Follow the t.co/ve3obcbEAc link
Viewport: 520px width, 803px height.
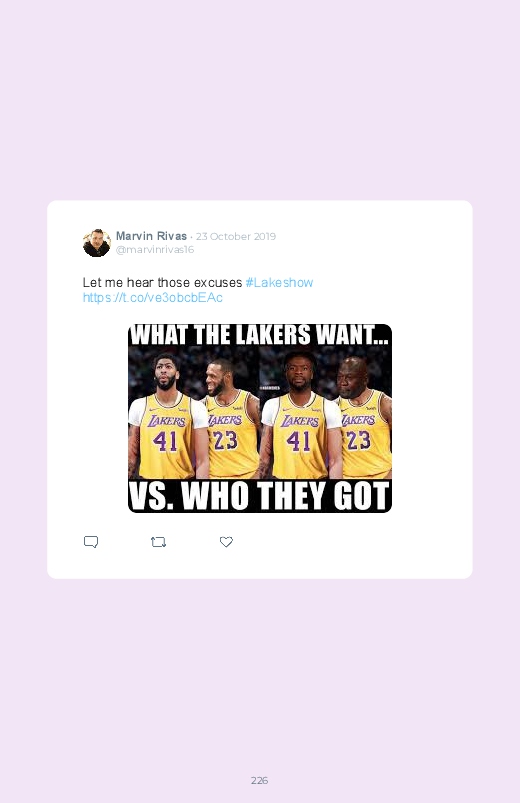pos(153,298)
